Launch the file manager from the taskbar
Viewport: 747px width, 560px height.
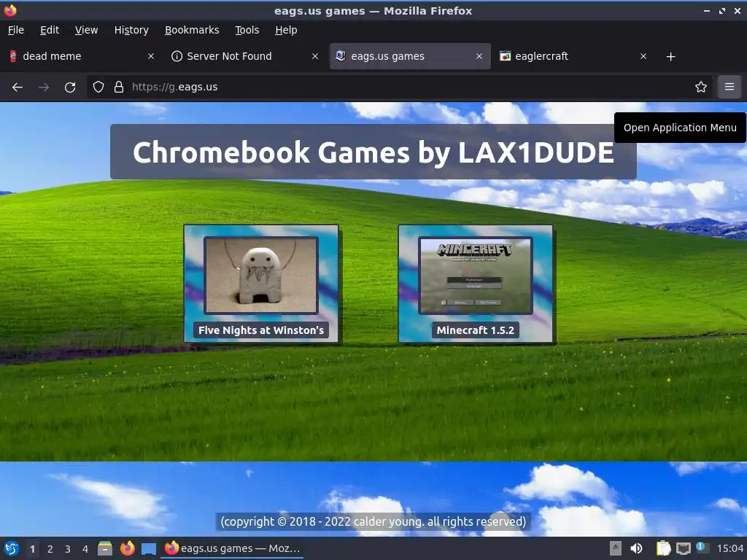point(105,548)
